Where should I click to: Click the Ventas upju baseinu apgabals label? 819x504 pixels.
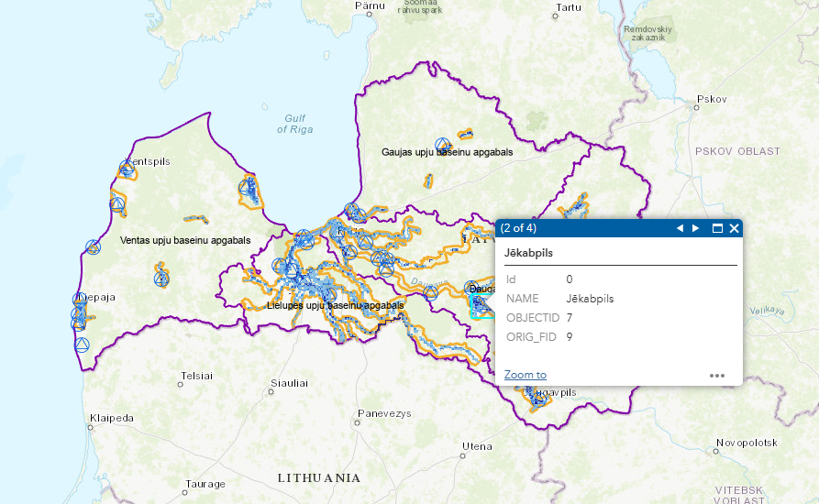(185, 240)
